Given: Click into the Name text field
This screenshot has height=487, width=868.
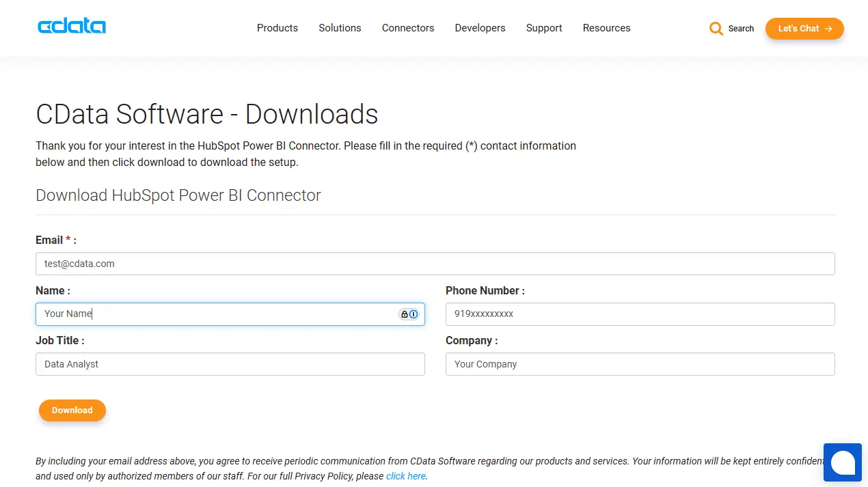Looking at the screenshot, I should click(x=219, y=314).
